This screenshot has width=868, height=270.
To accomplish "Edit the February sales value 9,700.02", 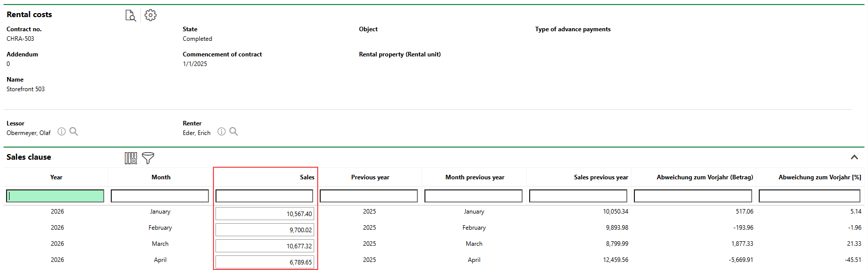I will tap(265, 230).
